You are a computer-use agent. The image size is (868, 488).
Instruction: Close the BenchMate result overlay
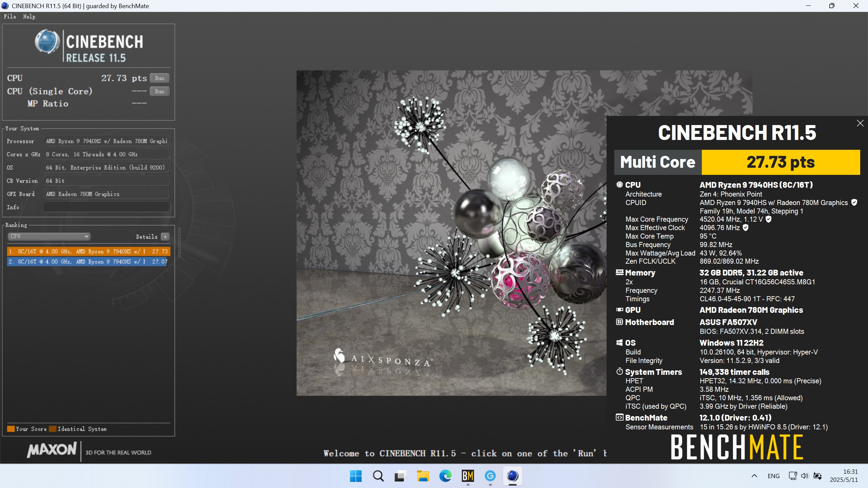(x=860, y=123)
